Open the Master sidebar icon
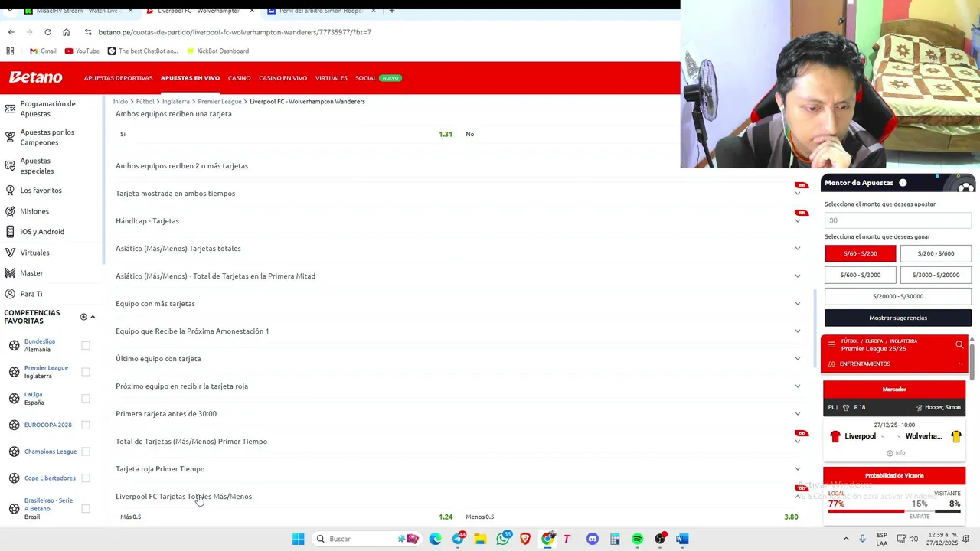Image resolution: width=980 pixels, height=551 pixels. point(10,272)
